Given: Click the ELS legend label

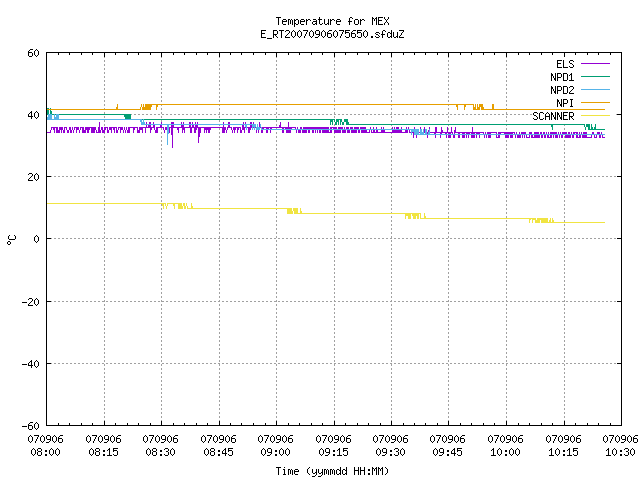Looking at the screenshot, I should (x=565, y=64).
